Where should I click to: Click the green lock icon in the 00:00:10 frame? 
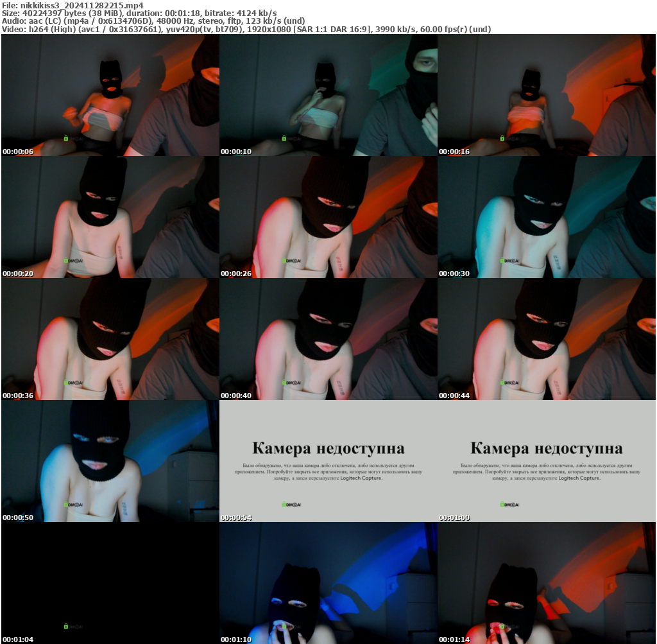[284, 138]
